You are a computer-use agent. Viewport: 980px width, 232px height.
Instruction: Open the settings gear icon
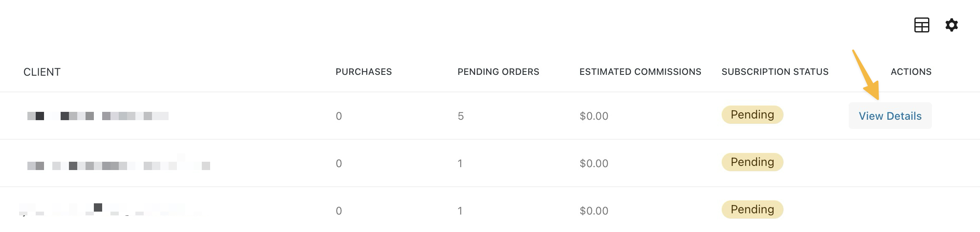(x=951, y=25)
